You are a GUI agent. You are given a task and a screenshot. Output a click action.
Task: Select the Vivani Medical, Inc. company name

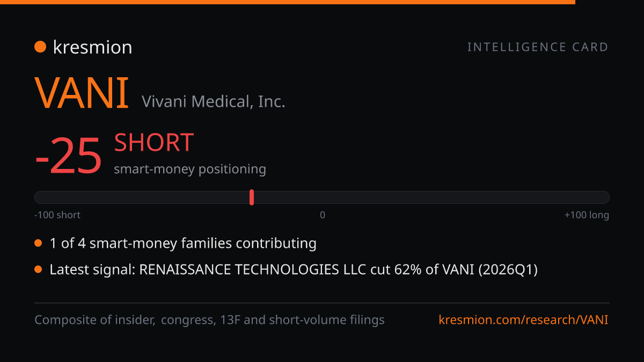(x=214, y=101)
